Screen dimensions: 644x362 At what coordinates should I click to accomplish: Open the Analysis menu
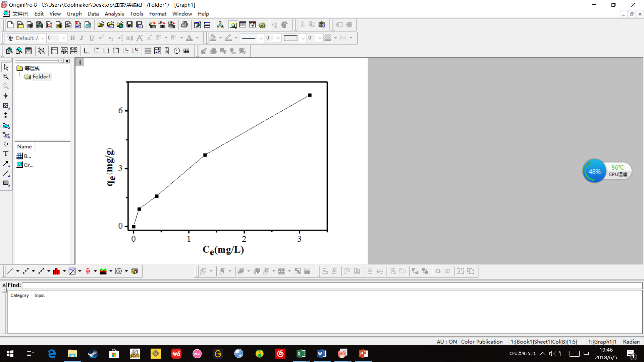pos(114,14)
